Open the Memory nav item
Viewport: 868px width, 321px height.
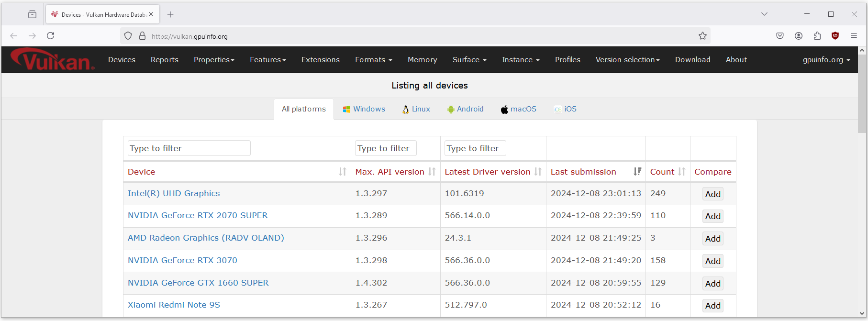pos(423,60)
